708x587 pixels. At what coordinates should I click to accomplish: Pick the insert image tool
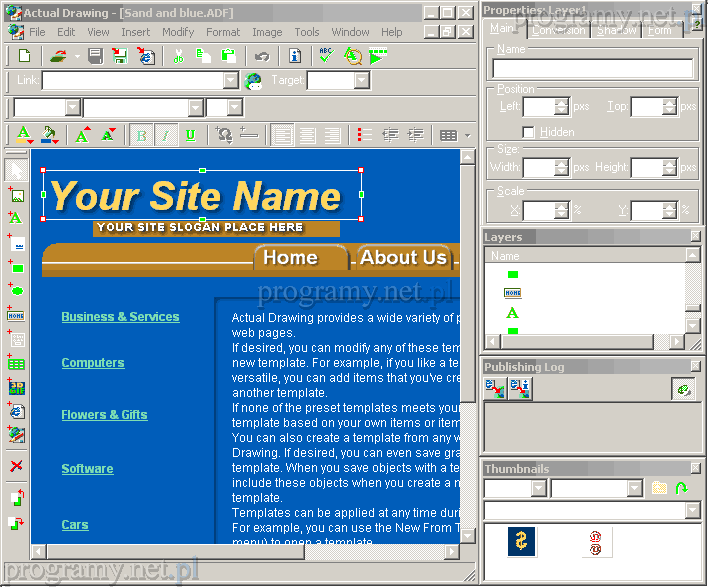pos(16,195)
